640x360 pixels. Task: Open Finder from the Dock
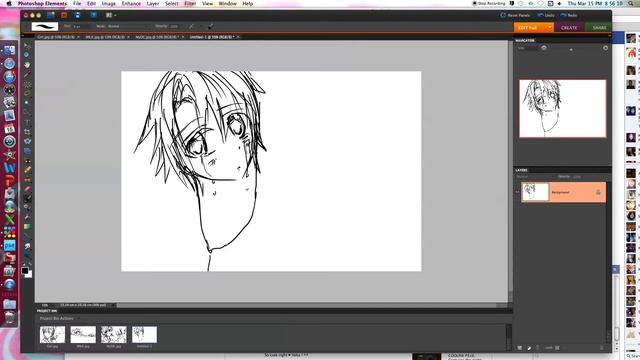pyautogui.click(x=9, y=50)
